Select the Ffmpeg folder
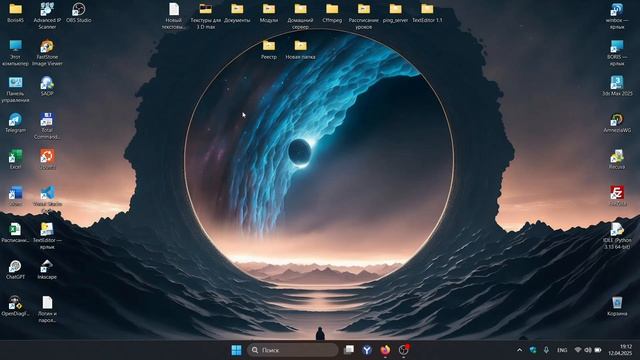The image size is (640, 360). pos(332,12)
